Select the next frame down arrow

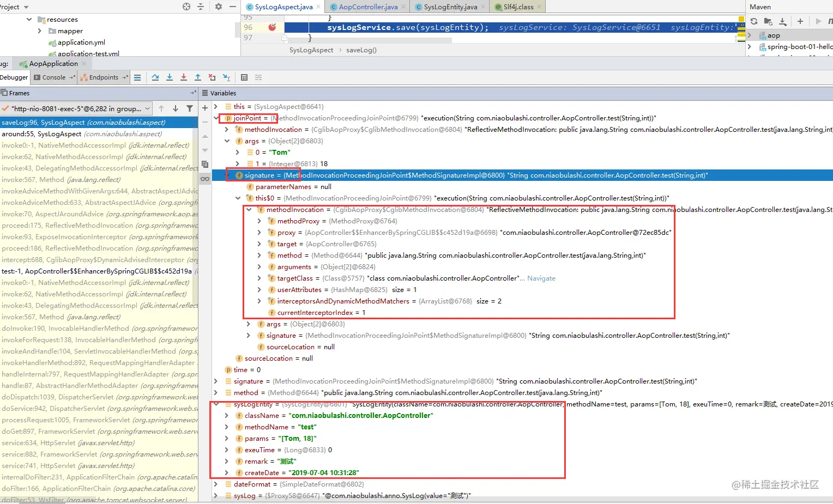pos(176,108)
